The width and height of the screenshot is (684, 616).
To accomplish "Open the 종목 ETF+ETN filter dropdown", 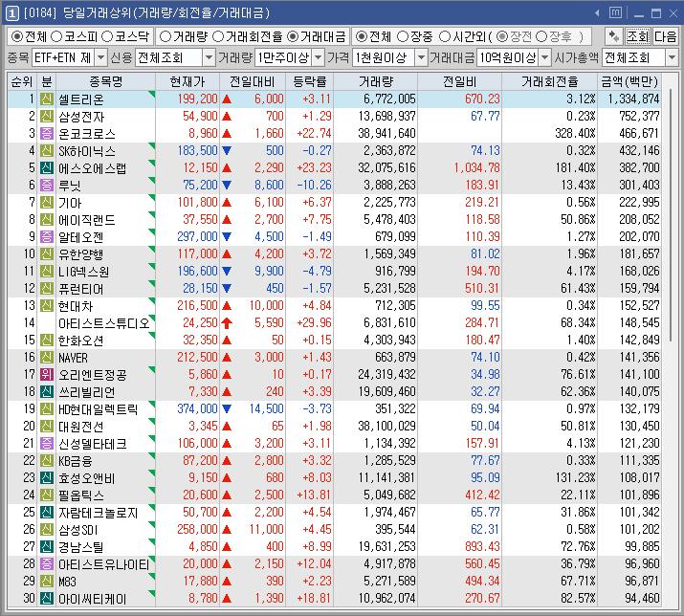I will (x=100, y=57).
